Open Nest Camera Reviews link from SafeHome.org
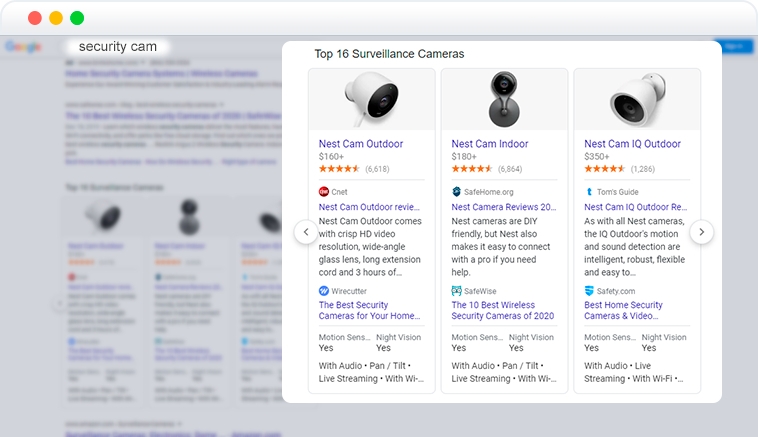 point(504,207)
